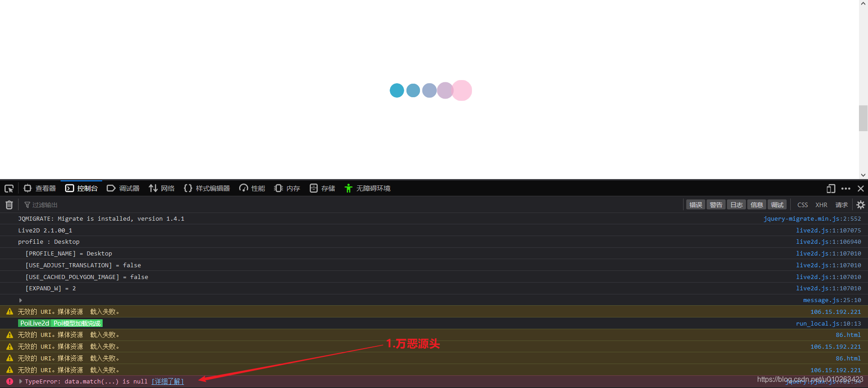This screenshot has height=388, width=868.
Task: Select the JQMIGRATE installed log line
Action: [x=101, y=218]
